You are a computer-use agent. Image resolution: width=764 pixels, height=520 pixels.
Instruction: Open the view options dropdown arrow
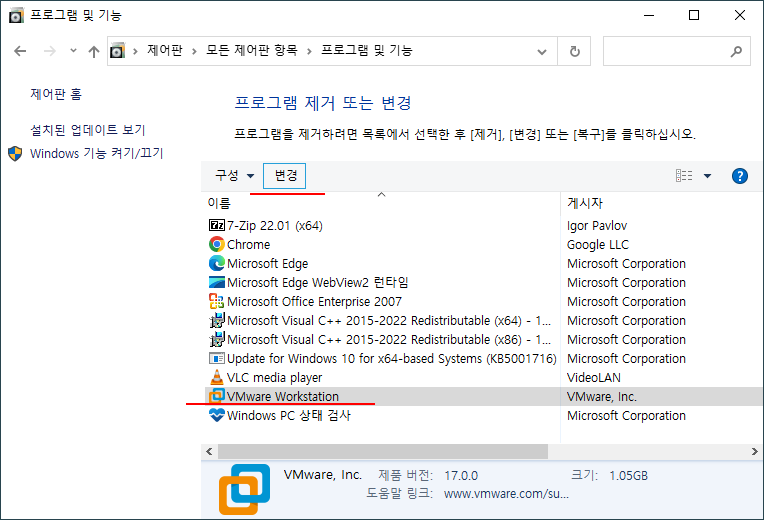pyautogui.click(x=707, y=176)
